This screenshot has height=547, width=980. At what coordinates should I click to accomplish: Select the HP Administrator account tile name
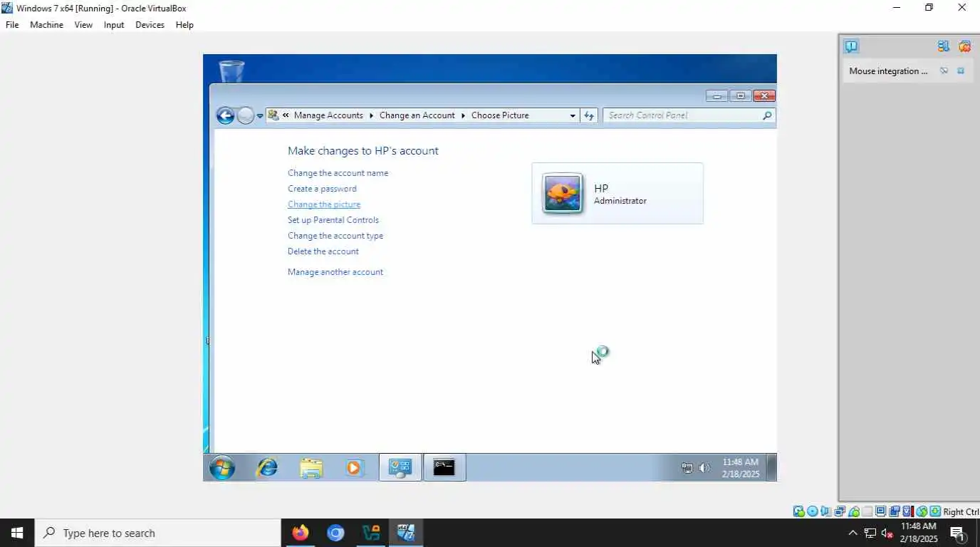click(602, 189)
